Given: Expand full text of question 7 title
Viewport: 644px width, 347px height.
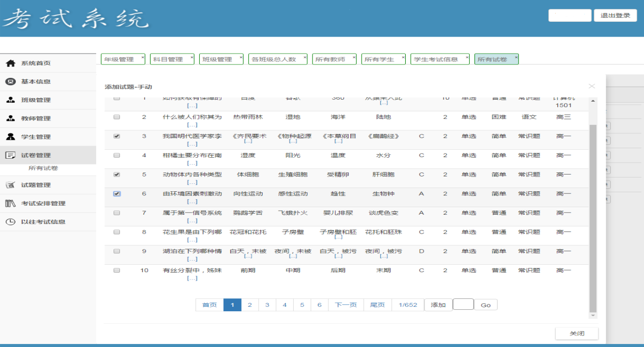Looking at the screenshot, I should pyautogui.click(x=192, y=221).
